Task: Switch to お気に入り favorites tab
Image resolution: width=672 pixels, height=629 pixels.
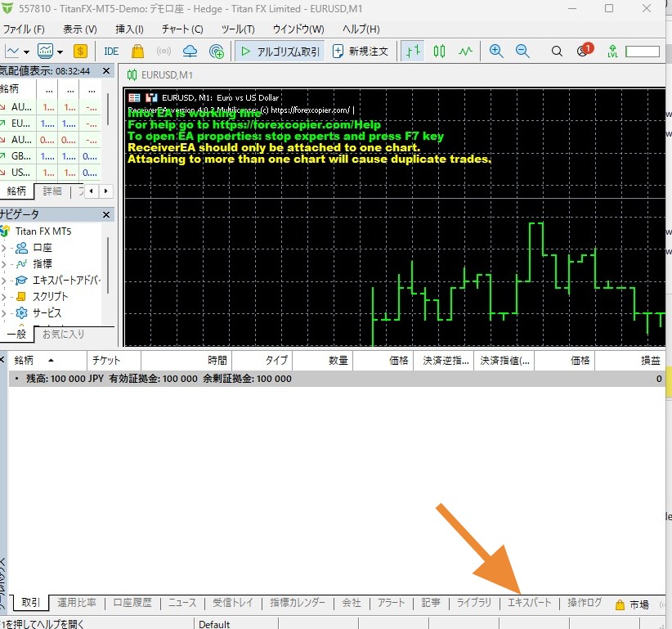Action: 64,334
